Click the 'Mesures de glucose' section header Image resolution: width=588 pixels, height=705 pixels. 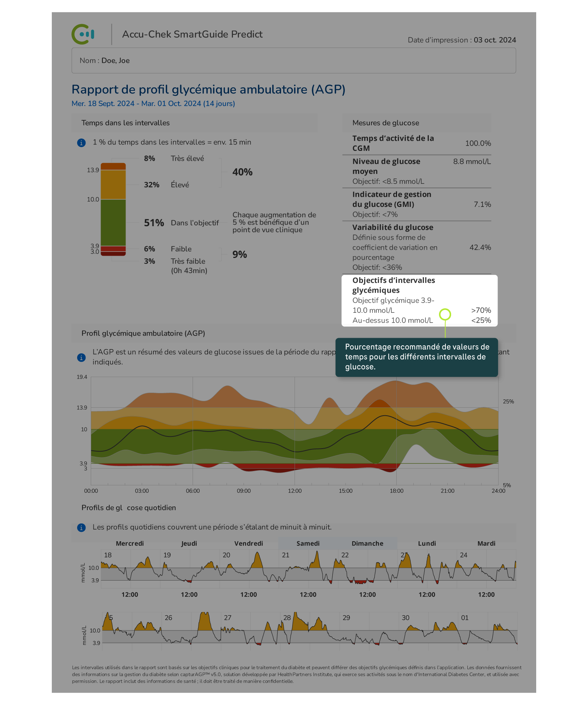click(417, 123)
